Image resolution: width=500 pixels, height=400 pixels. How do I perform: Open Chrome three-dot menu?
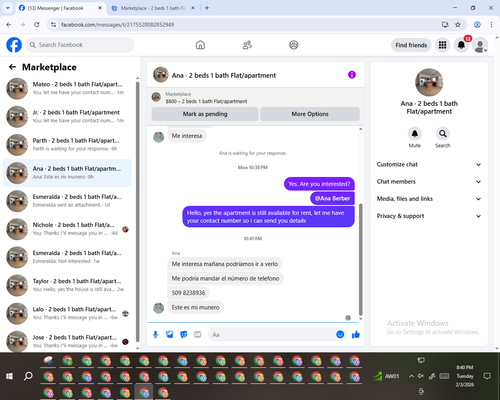coord(491,25)
